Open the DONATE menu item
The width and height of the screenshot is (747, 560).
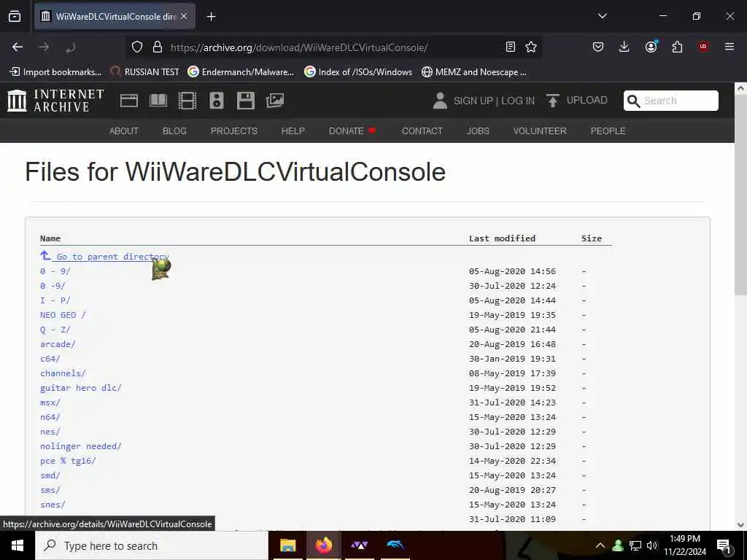tap(352, 131)
